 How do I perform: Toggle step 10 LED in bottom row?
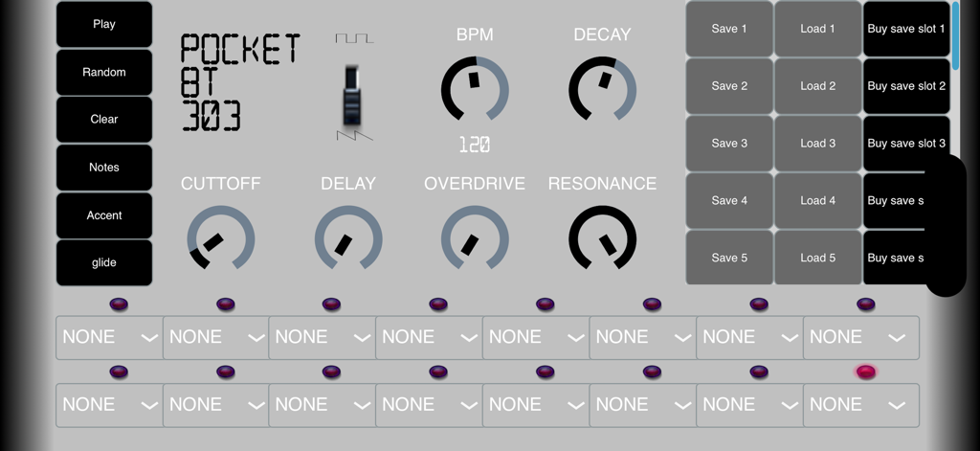pos(226,372)
